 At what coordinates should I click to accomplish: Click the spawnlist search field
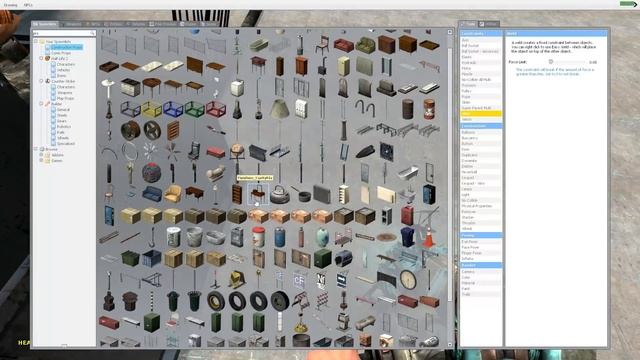pyautogui.click(x=64, y=33)
